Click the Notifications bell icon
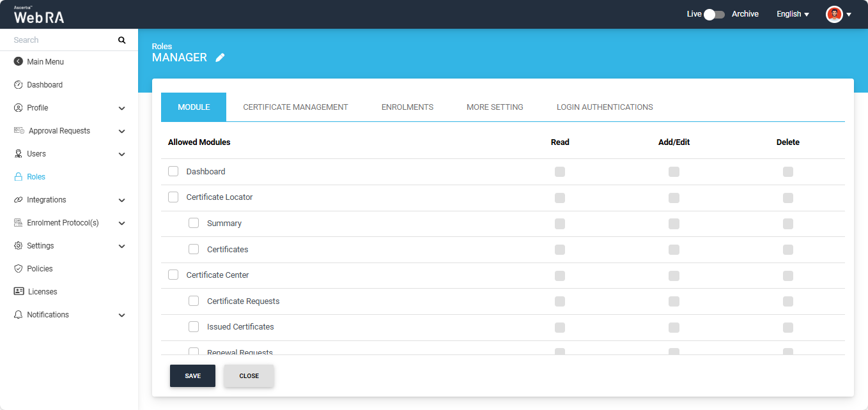The image size is (868, 410). [x=18, y=315]
